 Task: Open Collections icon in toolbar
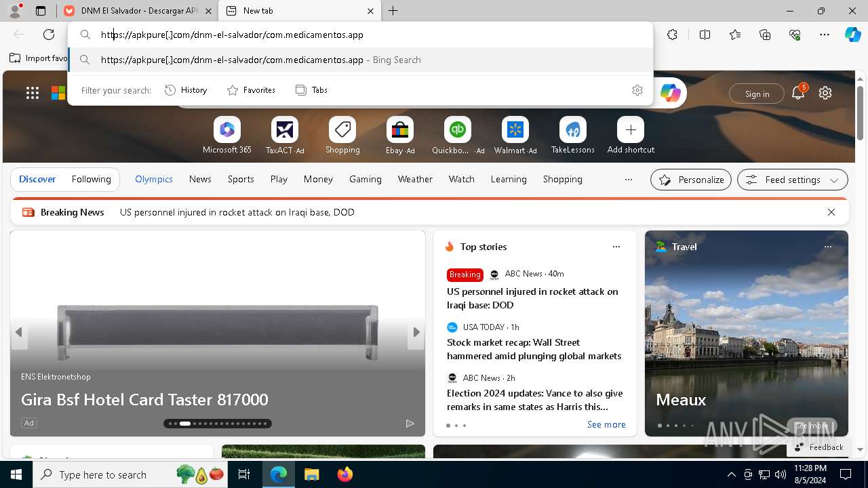(x=765, y=35)
